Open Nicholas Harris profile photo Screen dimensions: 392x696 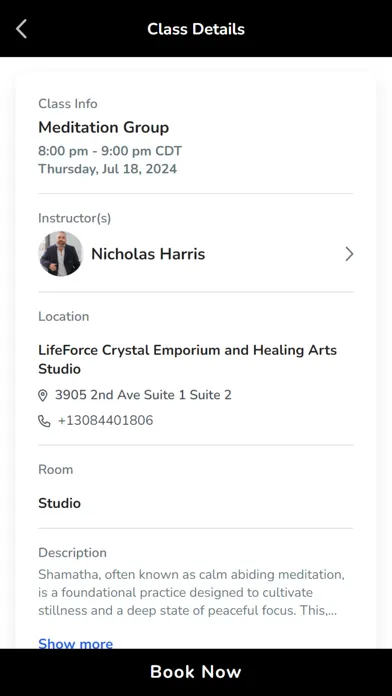click(60, 254)
